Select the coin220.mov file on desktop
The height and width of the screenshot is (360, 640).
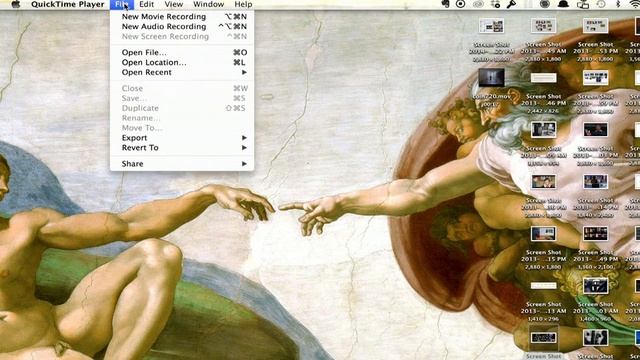pyautogui.click(x=491, y=78)
